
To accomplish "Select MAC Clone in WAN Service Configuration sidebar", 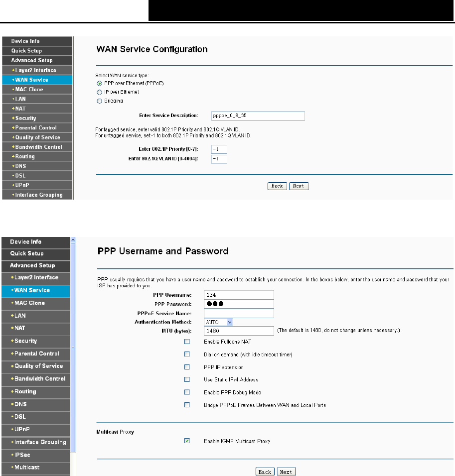I will click(37, 90).
